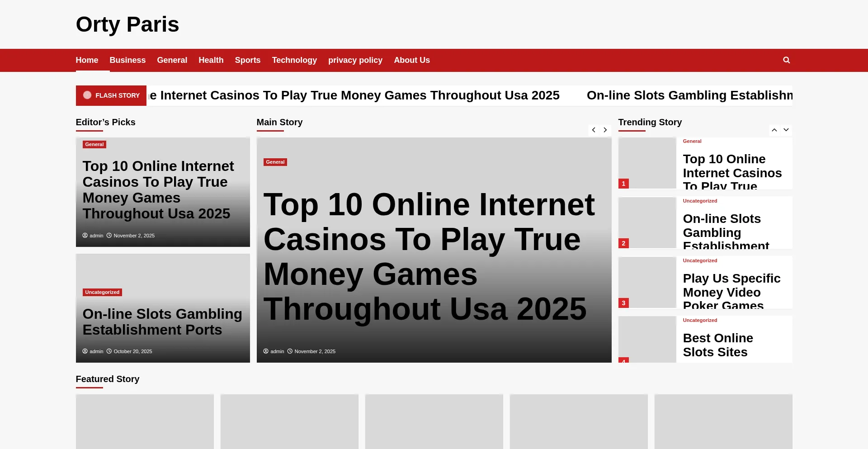868x449 pixels.
Task: Click the Uncategorized tag in Editor's Picks
Action: (102, 293)
